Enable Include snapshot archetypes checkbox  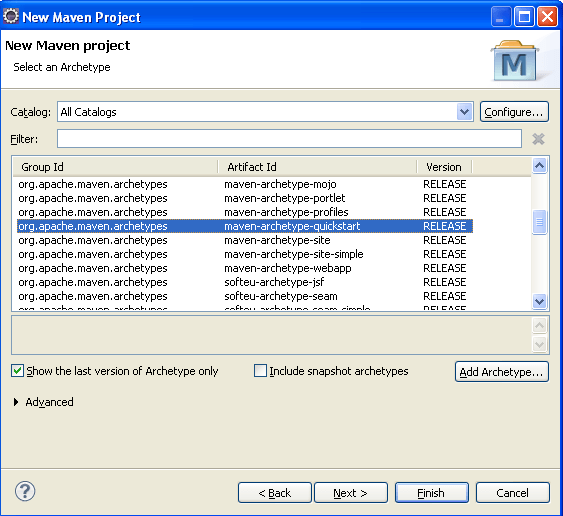(x=260, y=371)
